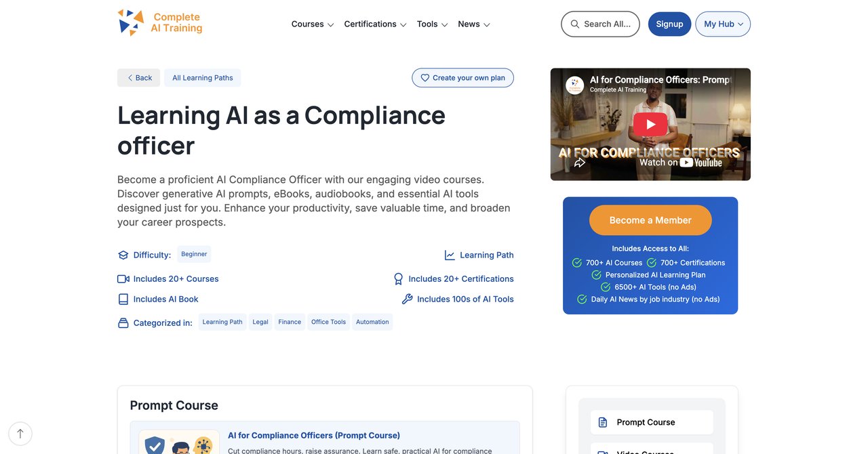Click the Legal category tag

point(260,322)
